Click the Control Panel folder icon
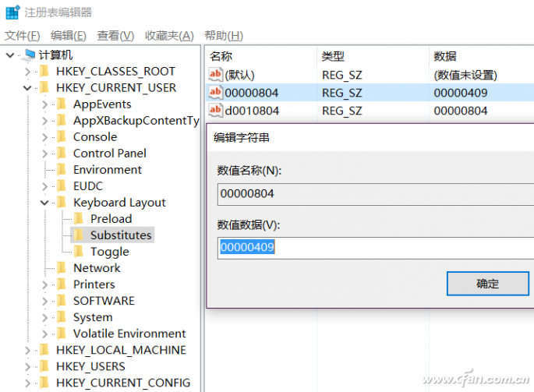 62,154
